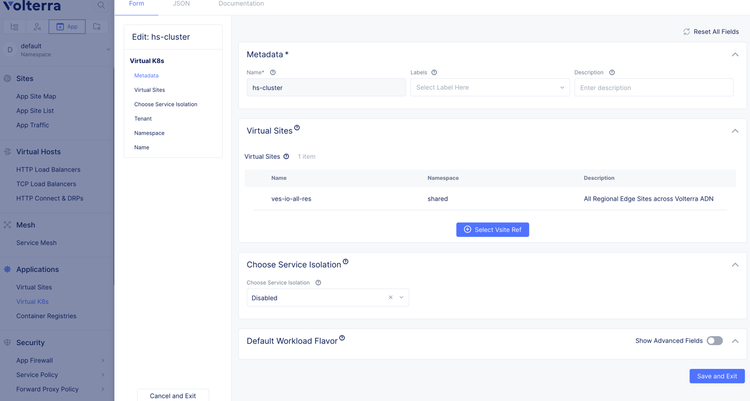Open App Site List
Viewport: 750px width, 401px height.
coord(35,111)
